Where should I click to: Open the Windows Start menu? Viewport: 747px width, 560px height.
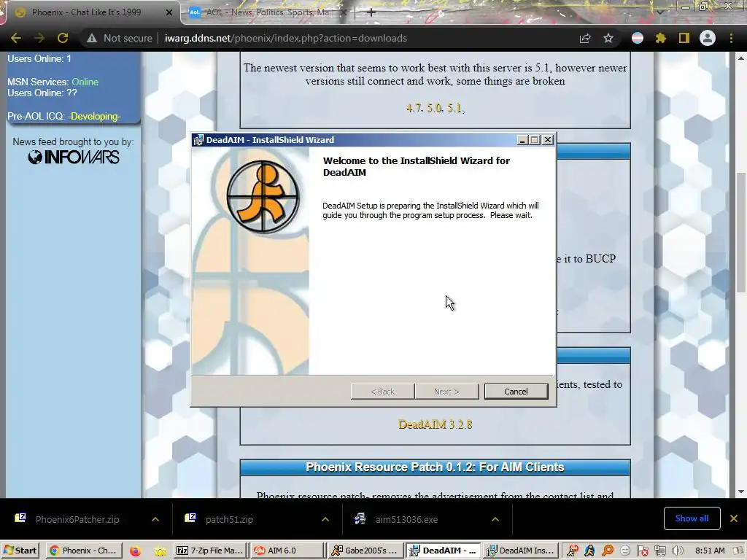(x=20, y=551)
